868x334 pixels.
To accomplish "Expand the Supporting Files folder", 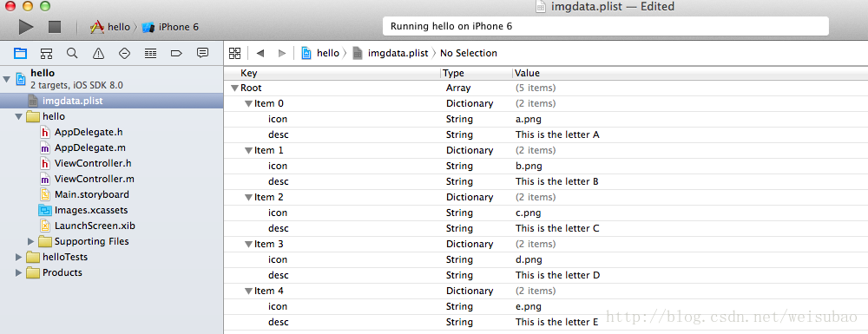I will pyautogui.click(x=31, y=241).
